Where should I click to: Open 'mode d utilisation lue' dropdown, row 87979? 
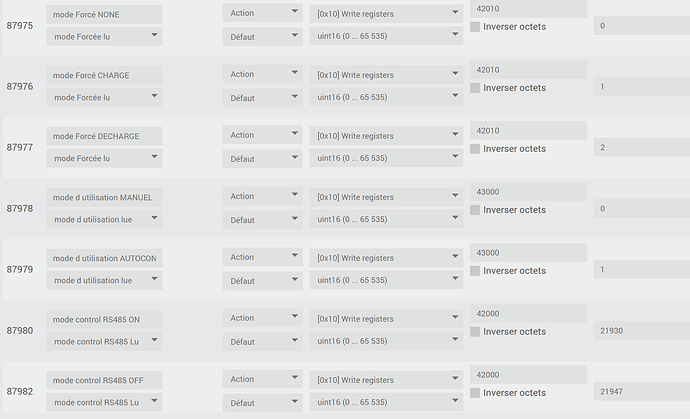[x=104, y=280]
